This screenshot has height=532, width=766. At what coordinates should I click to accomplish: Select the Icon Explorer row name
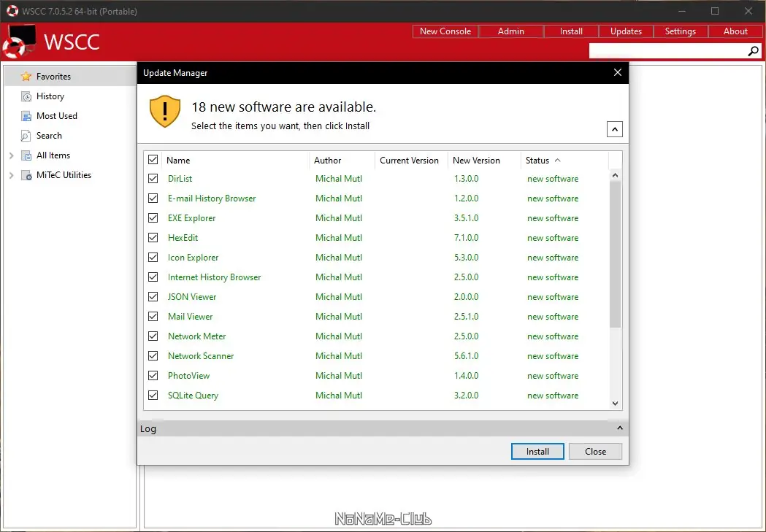tap(193, 257)
